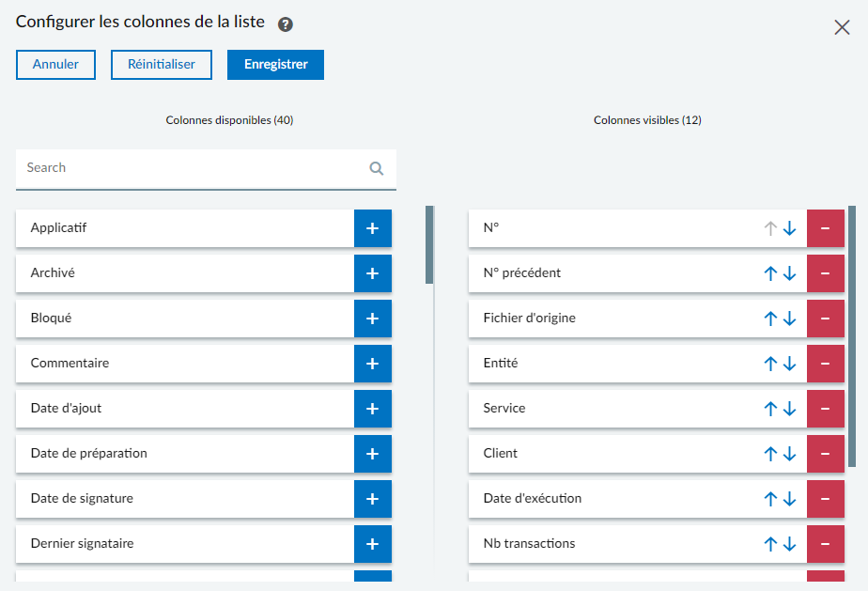Click the Annuler button

(x=55, y=65)
